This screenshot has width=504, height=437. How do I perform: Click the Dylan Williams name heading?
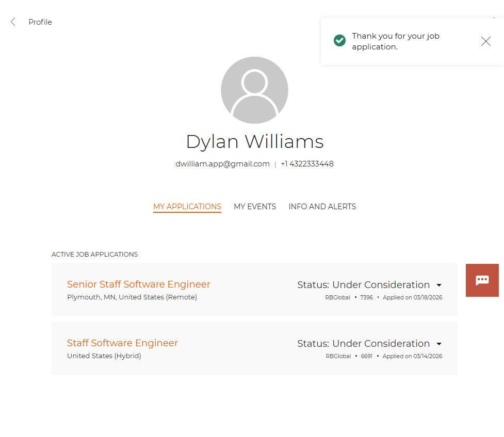[254, 141]
